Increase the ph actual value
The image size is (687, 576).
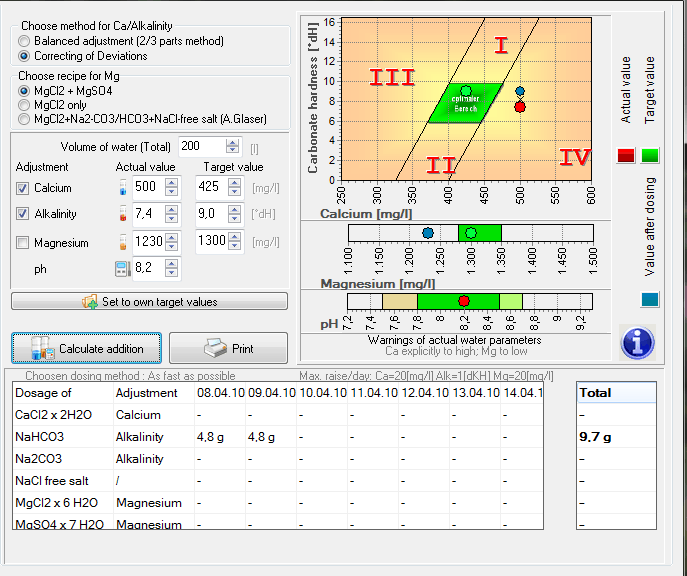(170, 264)
